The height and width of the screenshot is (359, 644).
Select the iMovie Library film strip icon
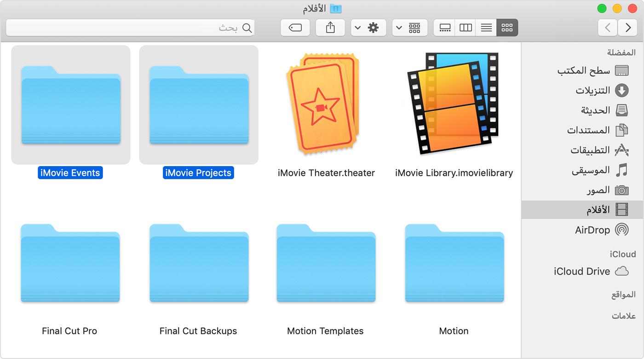(454, 103)
